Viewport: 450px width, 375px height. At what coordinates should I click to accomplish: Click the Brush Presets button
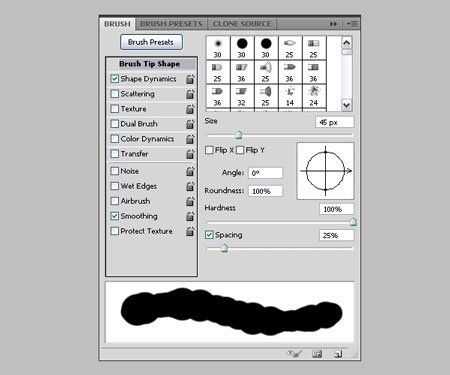point(151,42)
